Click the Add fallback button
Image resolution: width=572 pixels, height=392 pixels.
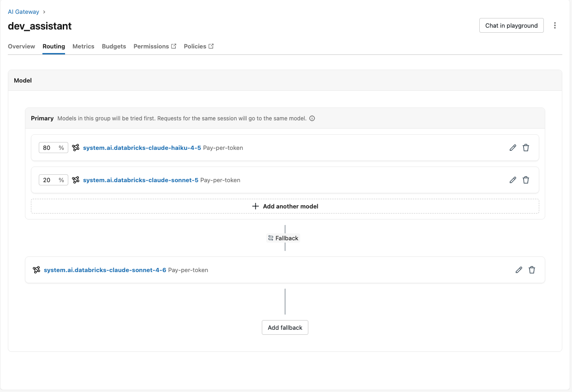(x=285, y=327)
